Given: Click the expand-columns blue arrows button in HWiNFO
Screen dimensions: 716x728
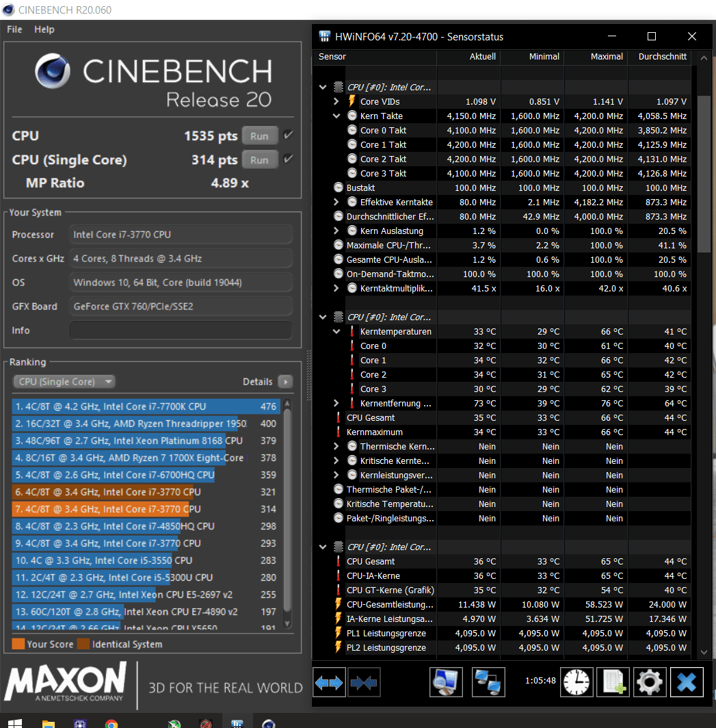Looking at the screenshot, I should click(x=329, y=682).
